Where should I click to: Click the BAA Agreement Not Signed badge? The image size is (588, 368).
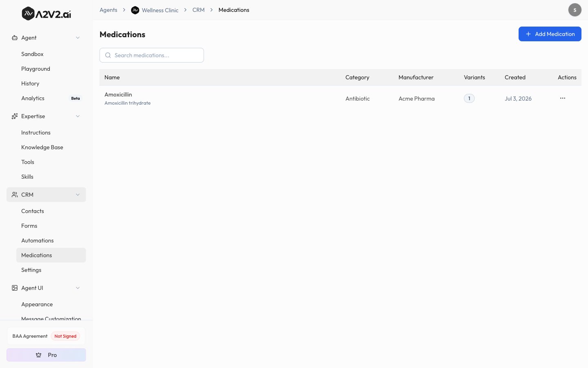tap(65, 336)
